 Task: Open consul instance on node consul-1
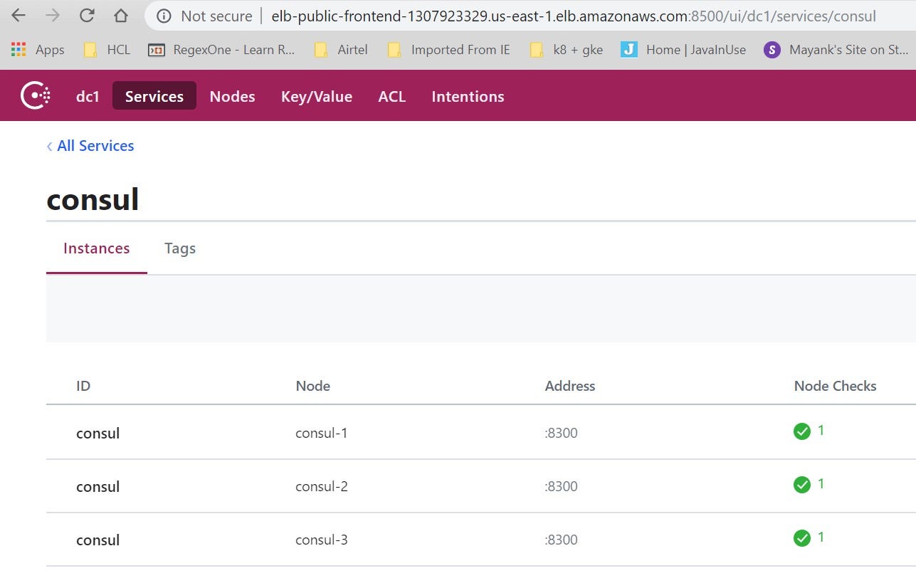(x=98, y=433)
